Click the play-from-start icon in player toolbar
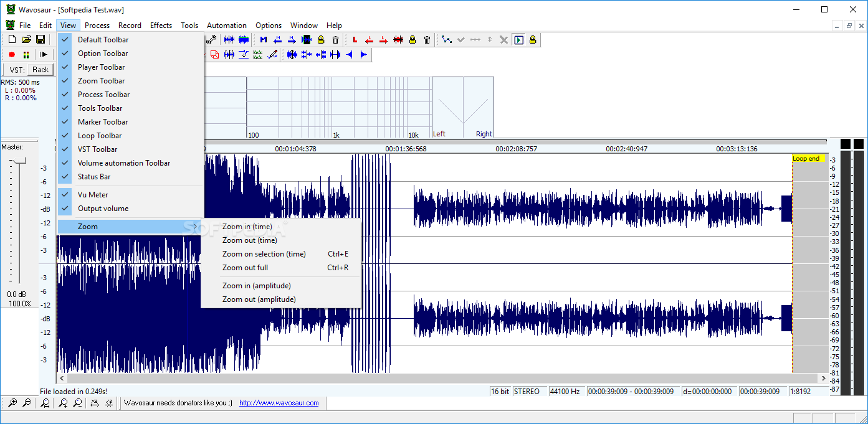 pos(44,55)
